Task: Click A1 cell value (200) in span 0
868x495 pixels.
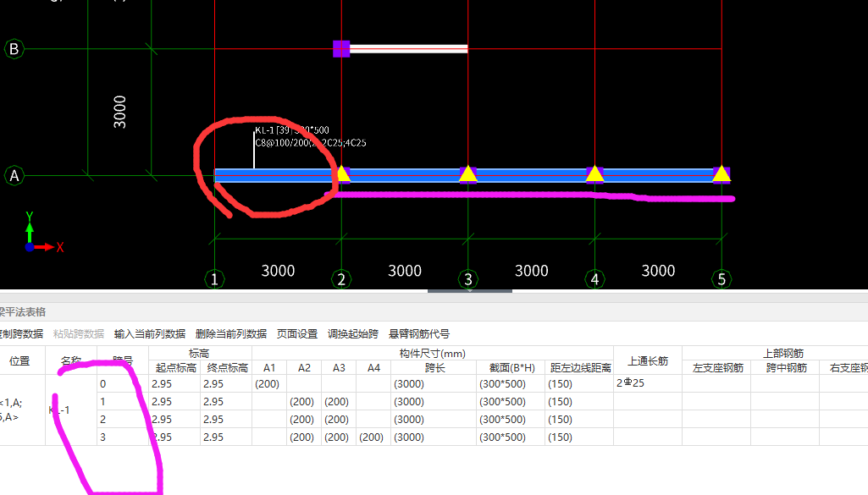Action: [269, 384]
